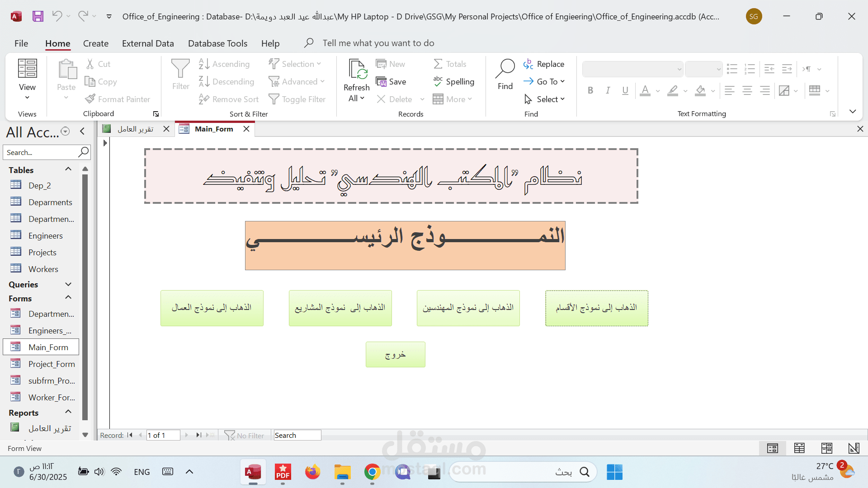Click the خروج exit button
The height and width of the screenshot is (488, 868).
396,355
